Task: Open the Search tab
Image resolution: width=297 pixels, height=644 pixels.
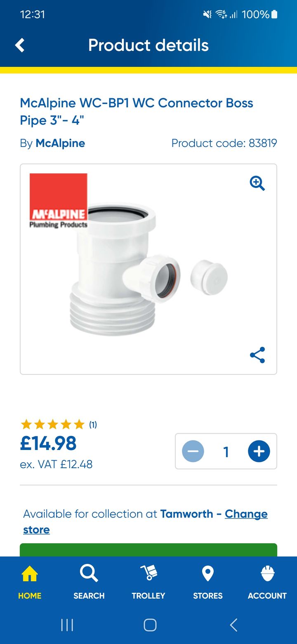Action: point(89,582)
